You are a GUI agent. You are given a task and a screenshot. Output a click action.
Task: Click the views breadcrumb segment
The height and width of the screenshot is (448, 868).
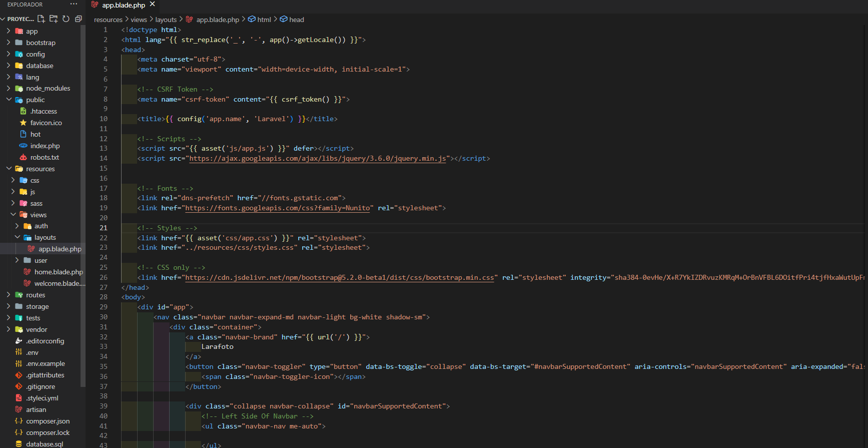[139, 20]
